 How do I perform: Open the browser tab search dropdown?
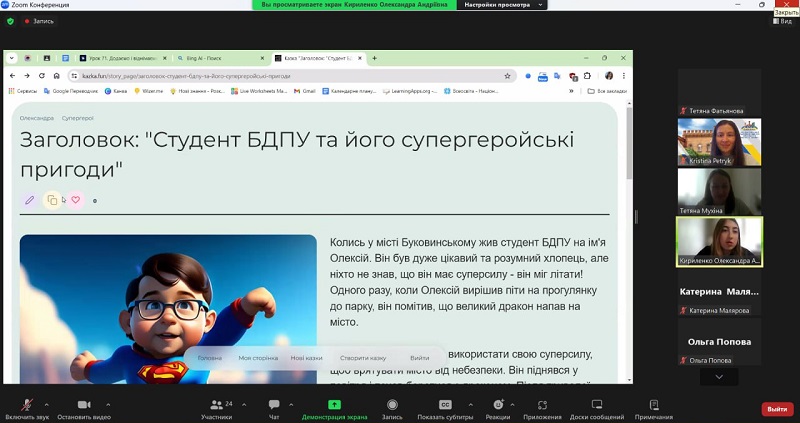click(11, 58)
